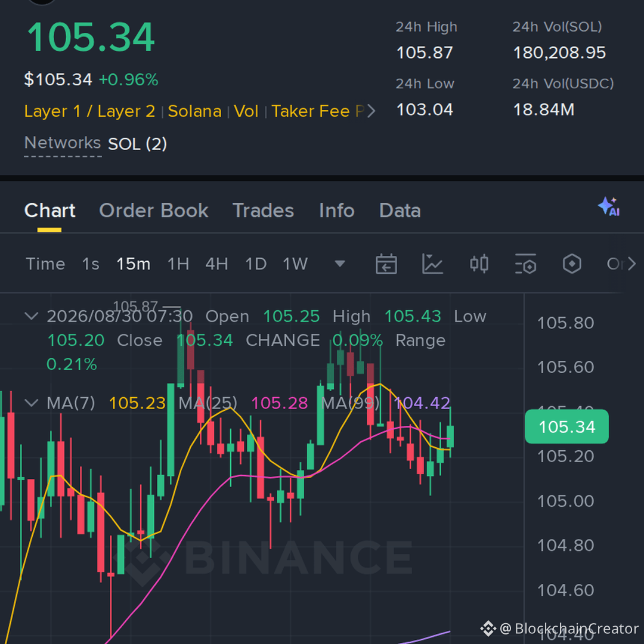
Task: Tap the Networks label
Action: pos(63,143)
